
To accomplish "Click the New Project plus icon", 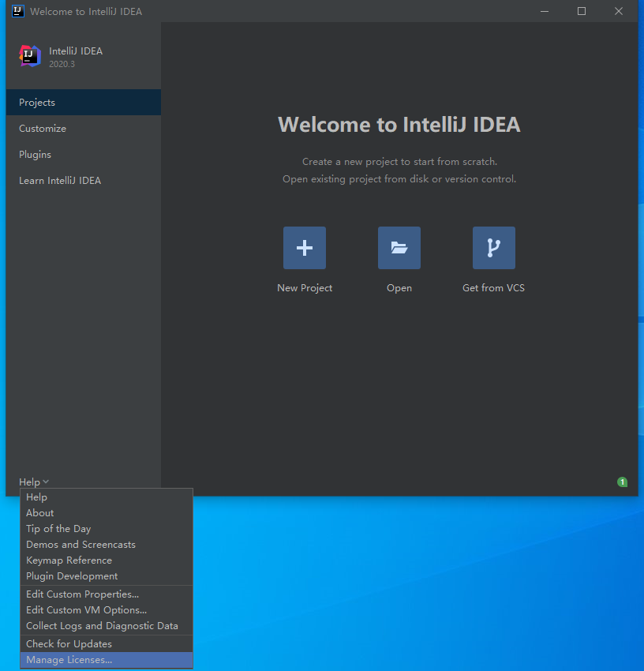I will (x=304, y=248).
